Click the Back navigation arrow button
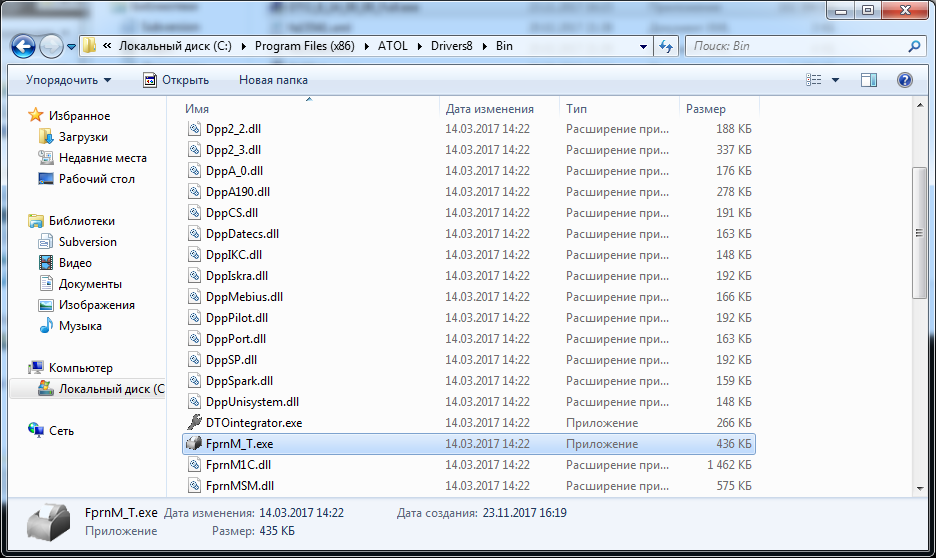 [x=23, y=46]
